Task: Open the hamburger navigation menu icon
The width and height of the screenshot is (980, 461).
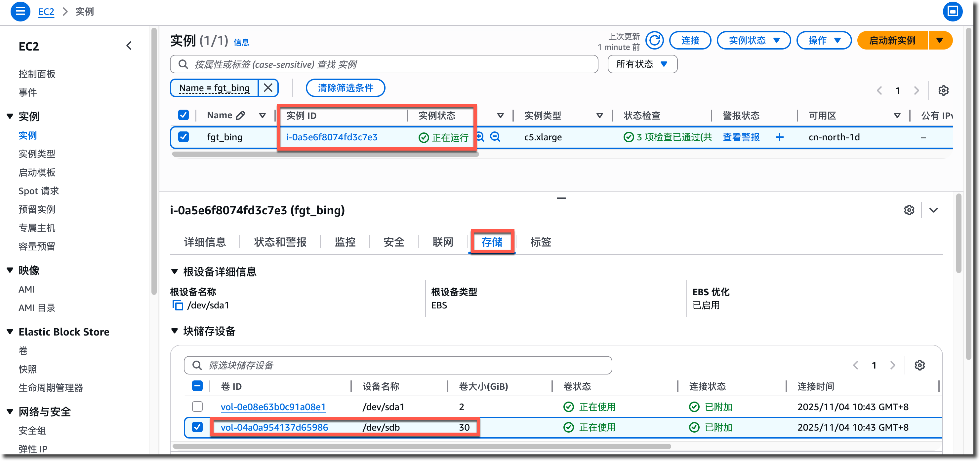Action: tap(20, 12)
